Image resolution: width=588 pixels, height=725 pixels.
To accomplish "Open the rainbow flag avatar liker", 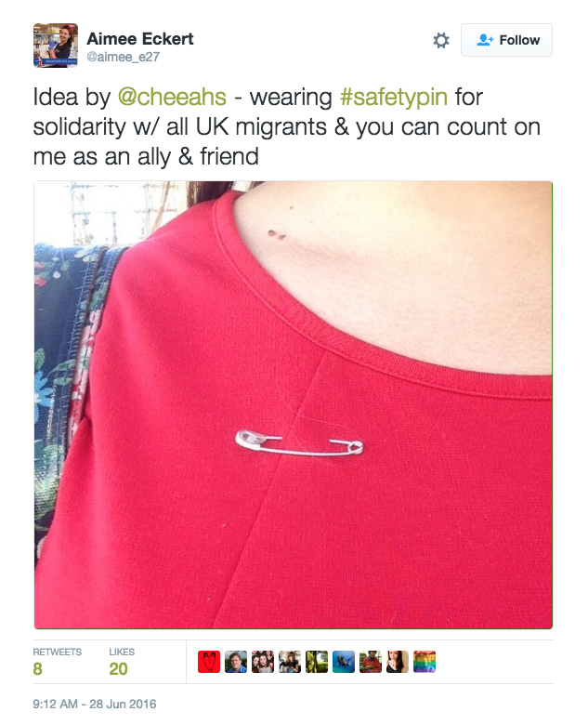I will (425, 662).
